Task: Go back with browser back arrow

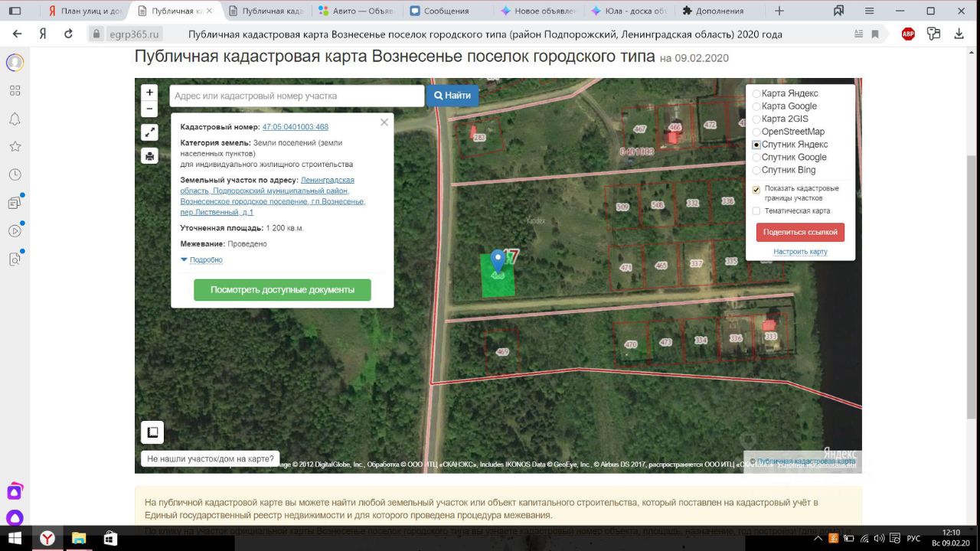Action: pos(18,34)
